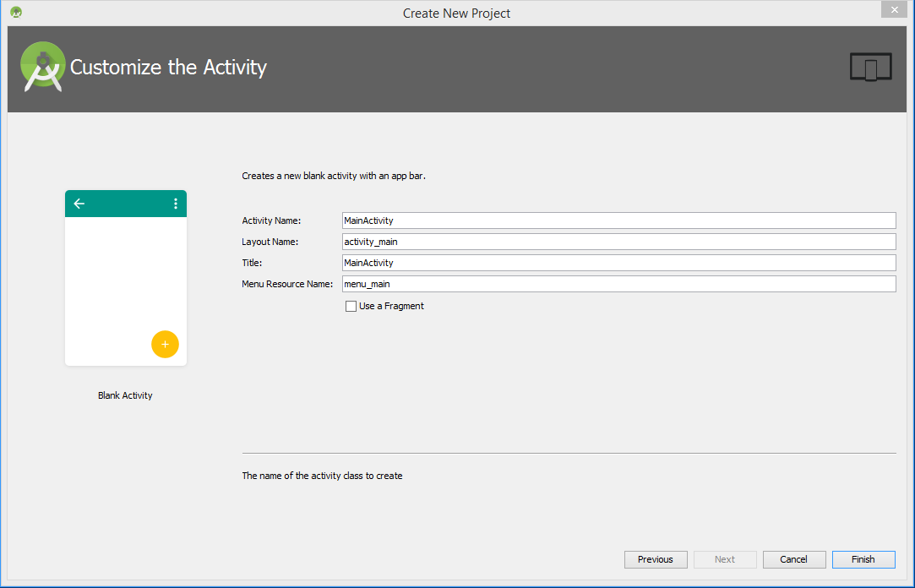This screenshot has width=915, height=588.
Task: Go back with the Previous button
Action: click(655, 559)
